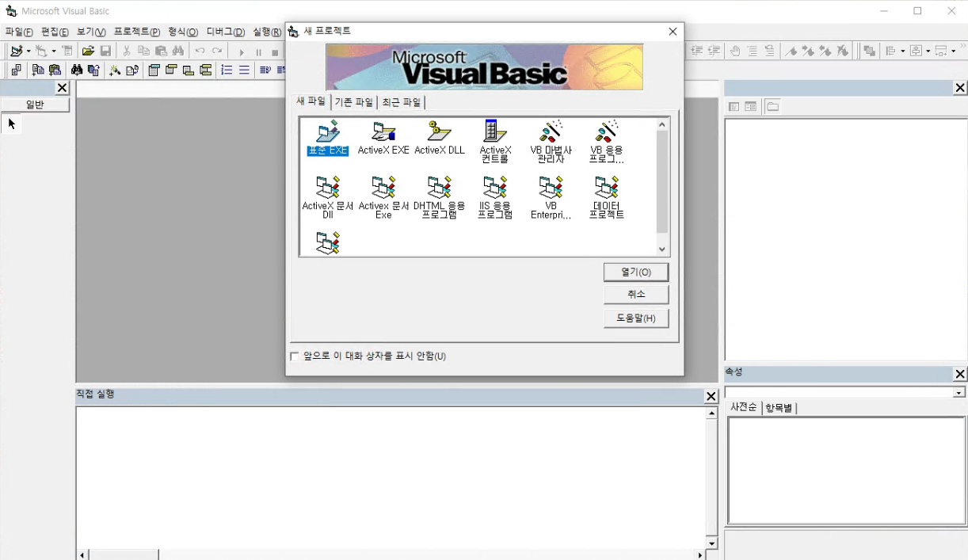The width and height of the screenshot is (968, 560).
Task: Close the 직접 실행 window
Action: tap(711, 396)
